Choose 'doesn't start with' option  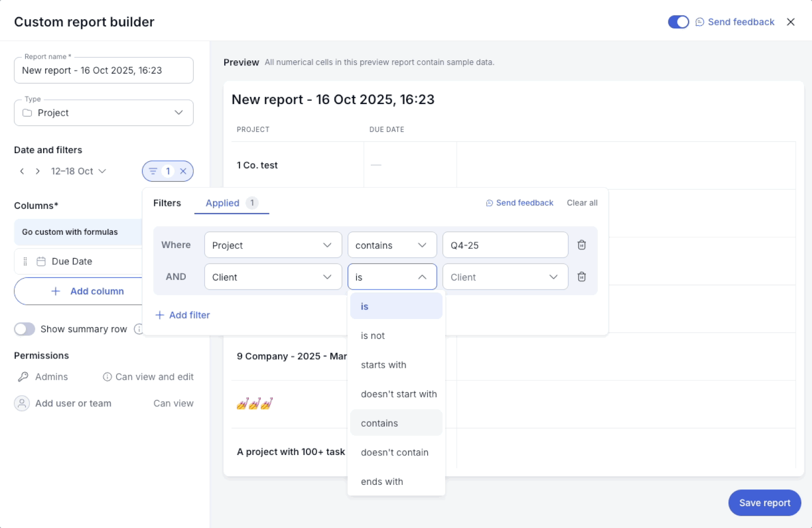pos(398,394)
